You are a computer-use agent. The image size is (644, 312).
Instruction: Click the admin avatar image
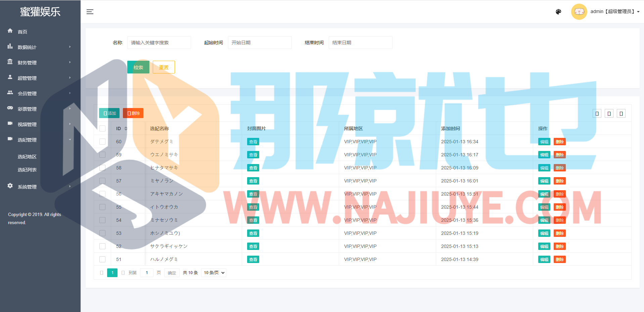579,12
